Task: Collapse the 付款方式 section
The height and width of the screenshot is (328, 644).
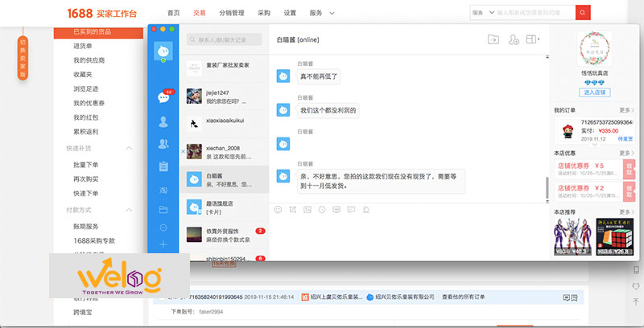Action: [129, 210]
